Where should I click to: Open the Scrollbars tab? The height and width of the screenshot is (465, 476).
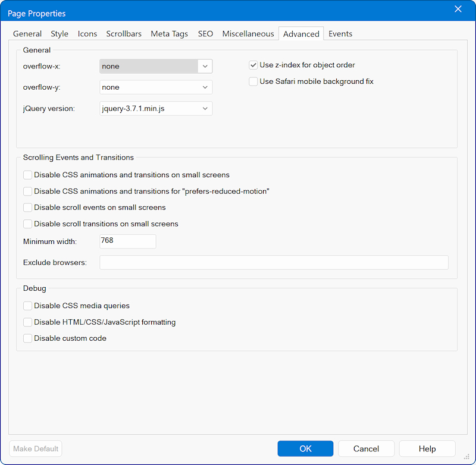click(x=124, y=34)
